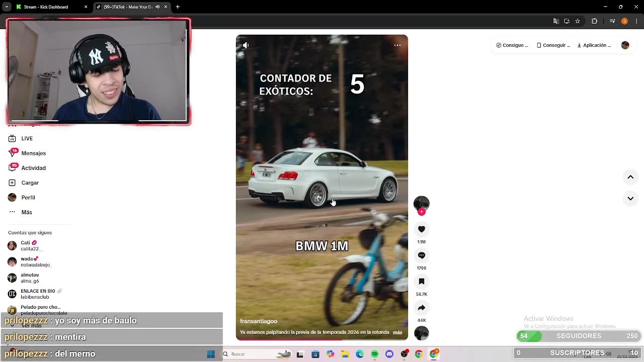Open Task View in the taskbar

click(300, 354)
